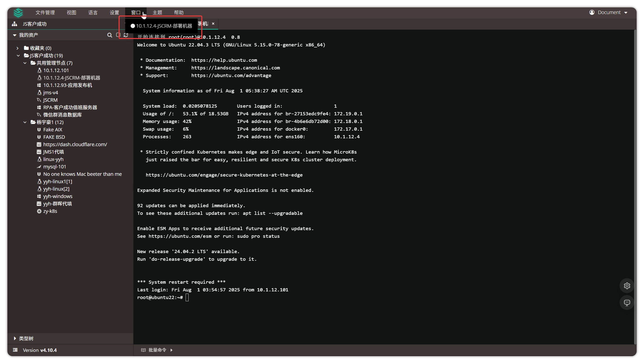
Task: Click the web icon of yyh-群晖代填
Action: 39,204
